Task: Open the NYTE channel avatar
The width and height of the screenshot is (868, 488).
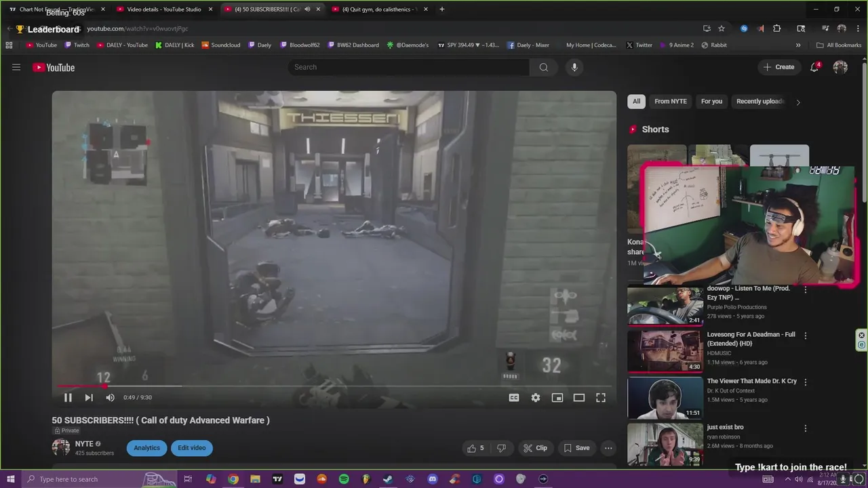Action: [61, 447]
